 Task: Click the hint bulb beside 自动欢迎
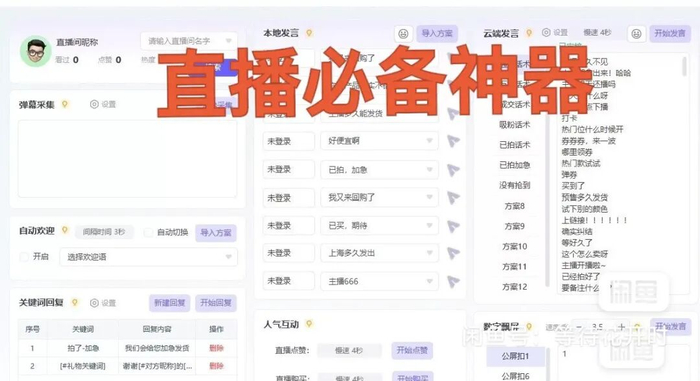[x=65, y=230]
